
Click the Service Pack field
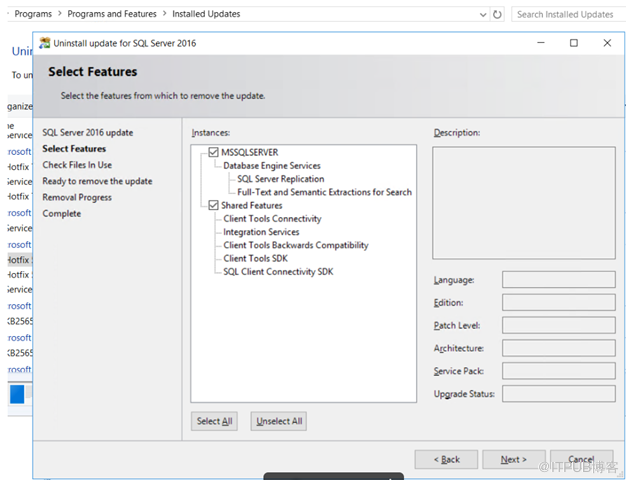pos(559,371)
